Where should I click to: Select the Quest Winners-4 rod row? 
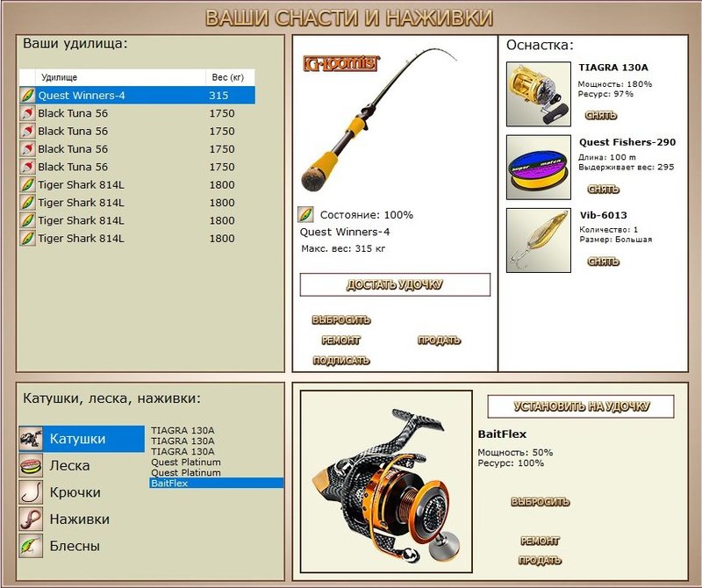point(138,96)
